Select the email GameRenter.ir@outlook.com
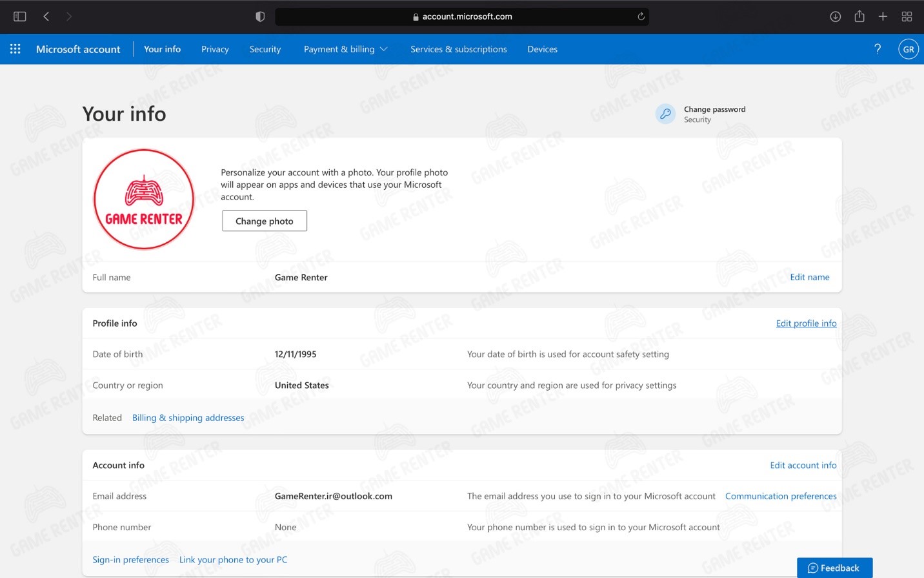The height and width of the screenshot is (578, 924). [333, 496]
